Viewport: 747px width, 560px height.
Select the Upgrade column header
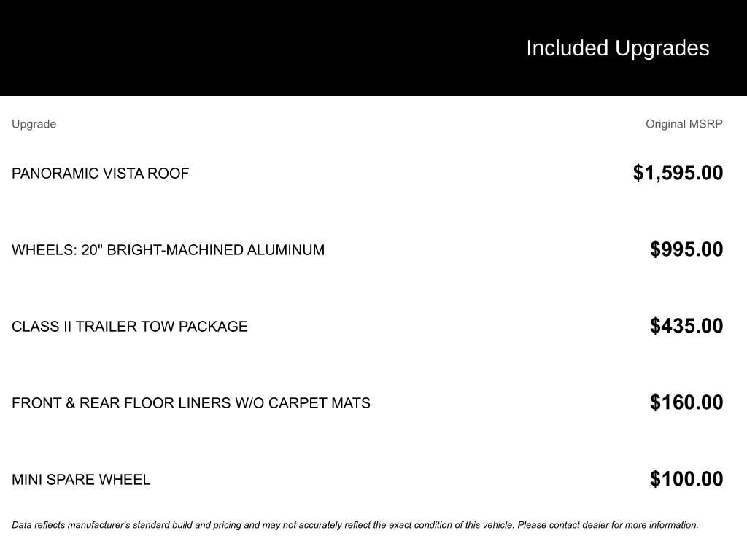(34, 124)
